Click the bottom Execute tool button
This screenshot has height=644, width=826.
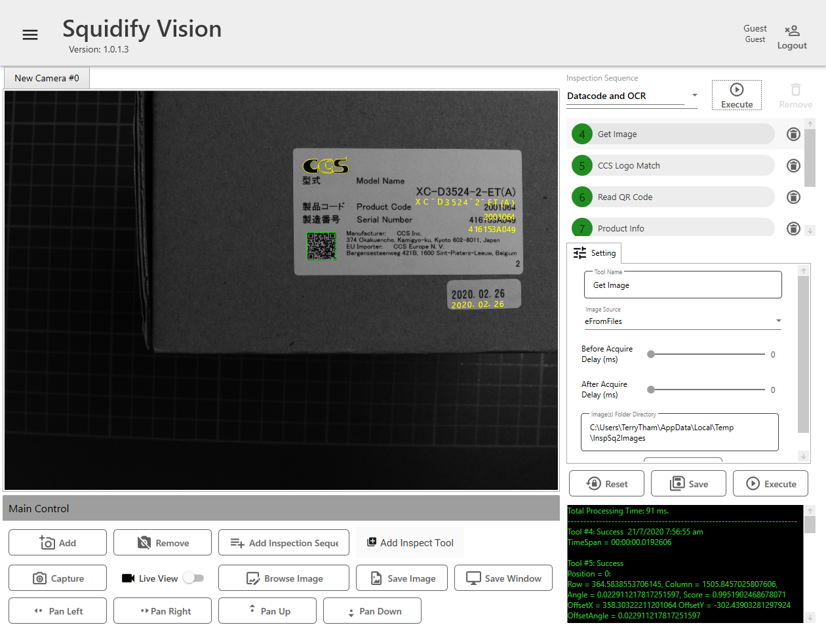point(770,484)
